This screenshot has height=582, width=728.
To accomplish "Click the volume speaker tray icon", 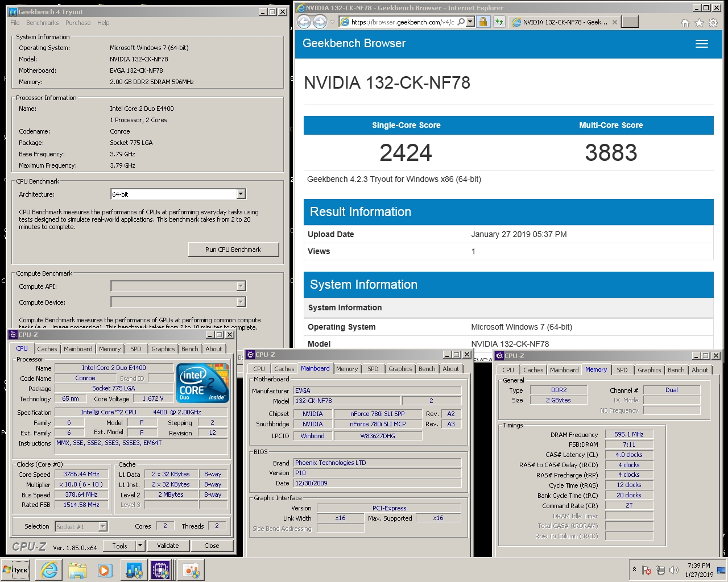I will [674, 570].
